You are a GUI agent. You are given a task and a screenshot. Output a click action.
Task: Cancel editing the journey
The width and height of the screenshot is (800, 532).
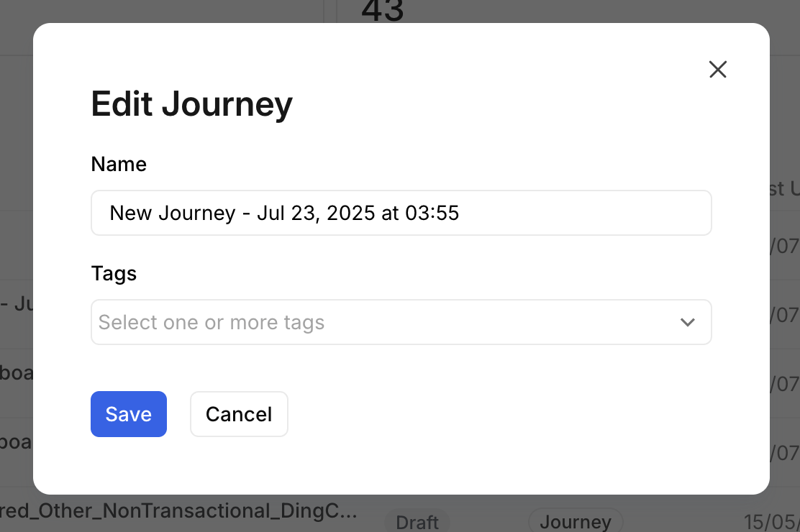(239, 414)
